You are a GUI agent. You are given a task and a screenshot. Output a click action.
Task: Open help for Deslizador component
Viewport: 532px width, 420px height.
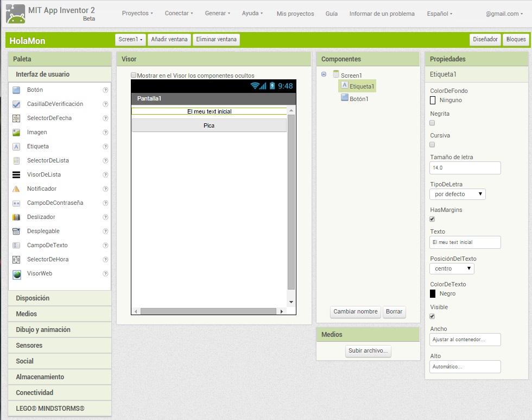coord(105,217)
